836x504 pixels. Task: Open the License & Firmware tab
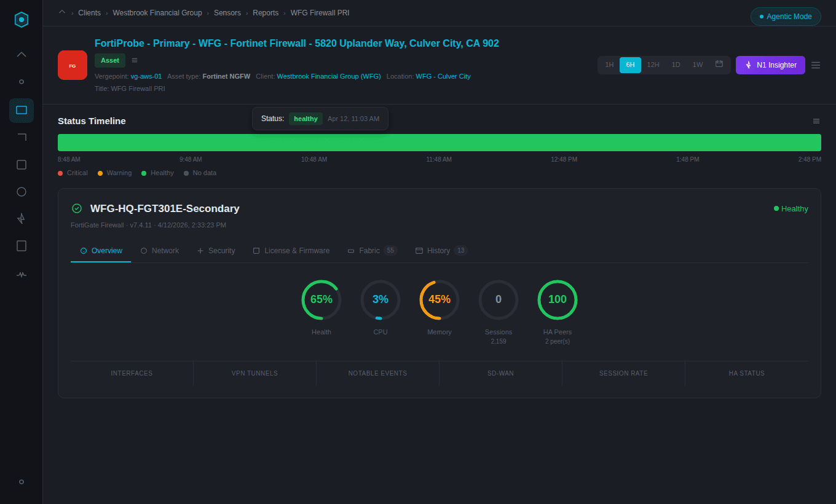(x=291, y=251)
